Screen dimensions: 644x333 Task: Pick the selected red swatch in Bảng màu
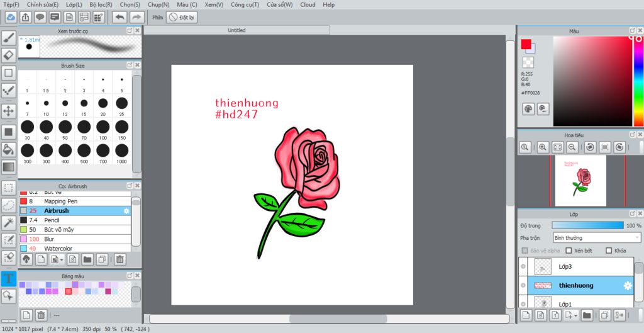[69, 291]
